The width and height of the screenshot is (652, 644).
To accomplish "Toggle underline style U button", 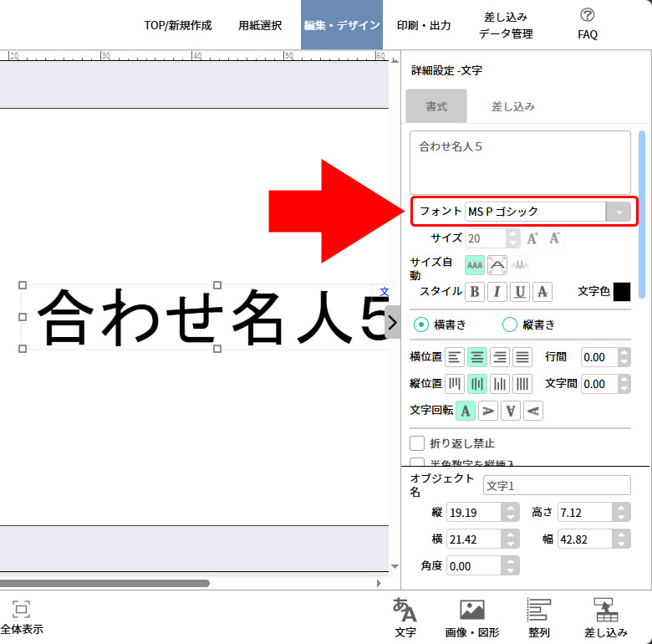I will tap(520, 292).
